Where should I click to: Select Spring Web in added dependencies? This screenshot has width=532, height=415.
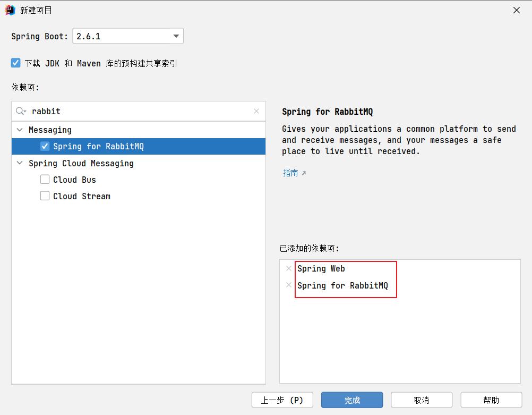[321, 269]
